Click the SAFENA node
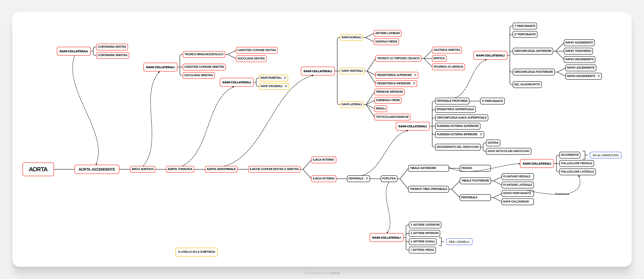This screenshot has width=644, height=279. click(493, 143)
